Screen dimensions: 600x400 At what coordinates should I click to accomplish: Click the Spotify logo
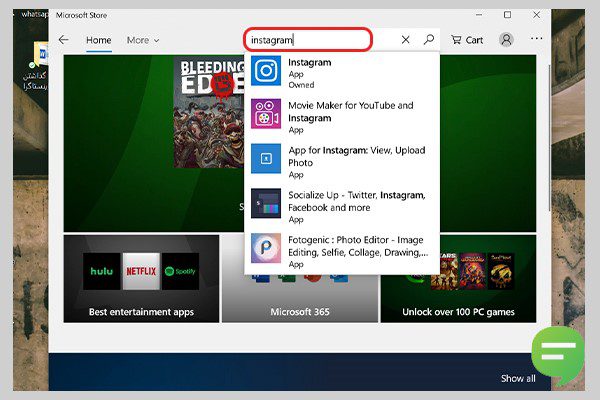pos(180,271)
